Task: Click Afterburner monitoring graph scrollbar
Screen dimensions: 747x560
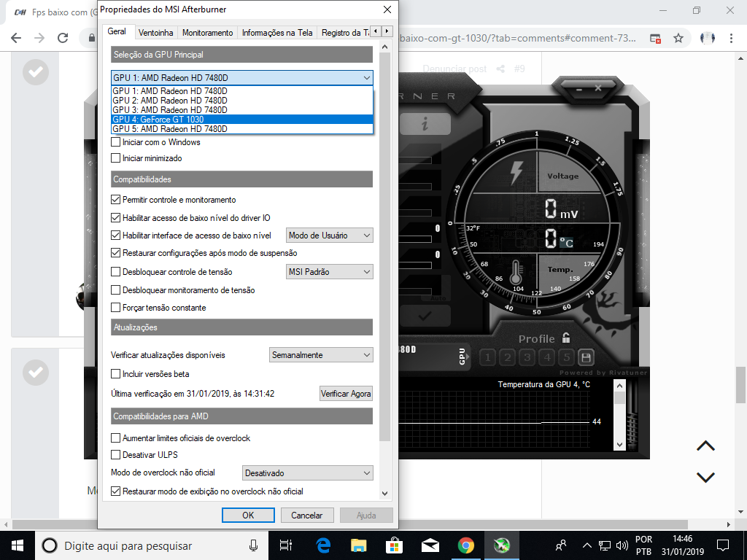Action: (x=619, y=415)
